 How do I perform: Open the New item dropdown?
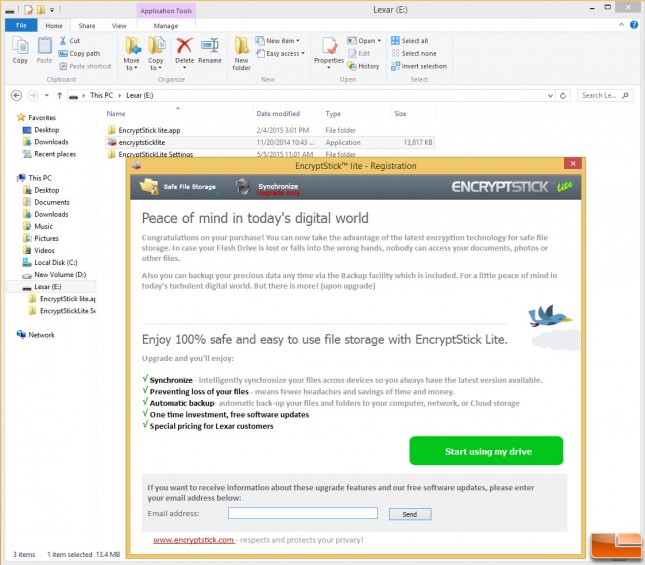pyautogui.click(x=278, y=41)
